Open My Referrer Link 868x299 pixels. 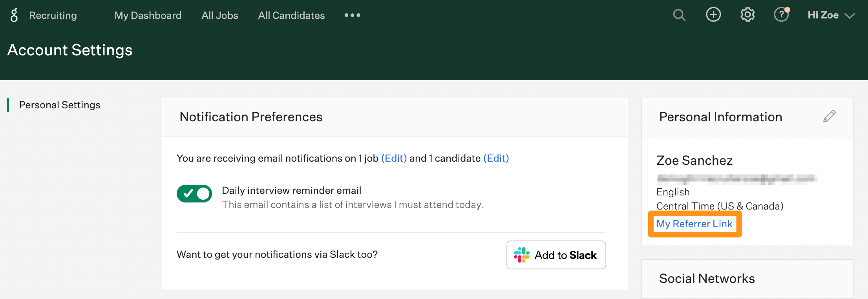(x=694, y=224)
